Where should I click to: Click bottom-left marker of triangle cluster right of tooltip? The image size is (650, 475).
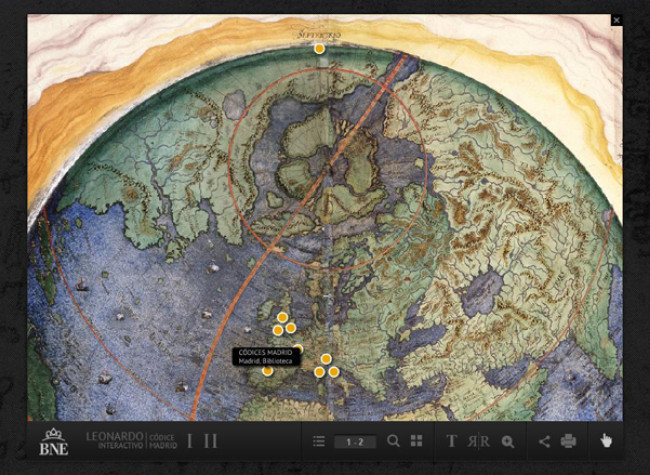coord(319,372)
